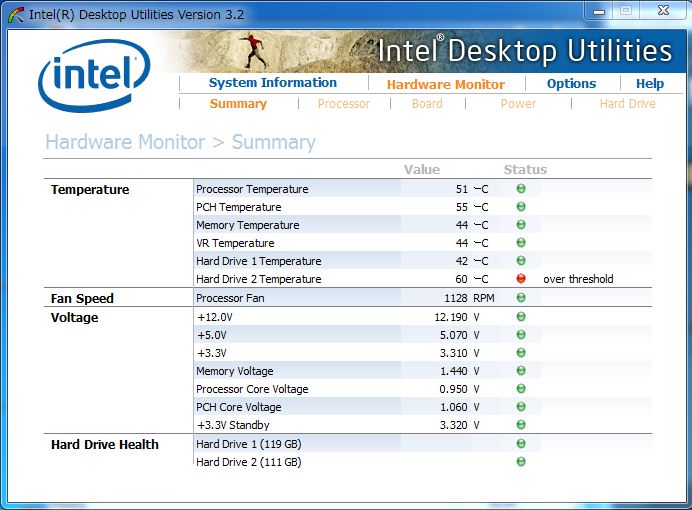The image size is (692, 510).
Task: Click Processor Fan green status icon
Action: [521, 298]
